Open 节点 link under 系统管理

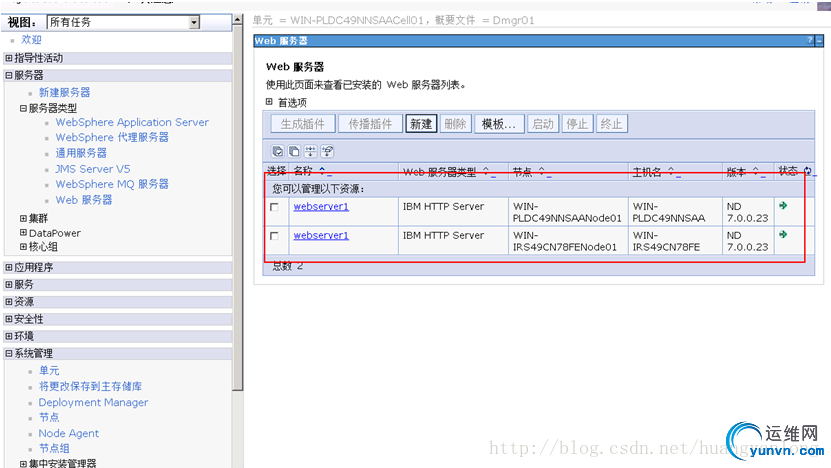tap(49, 418)
